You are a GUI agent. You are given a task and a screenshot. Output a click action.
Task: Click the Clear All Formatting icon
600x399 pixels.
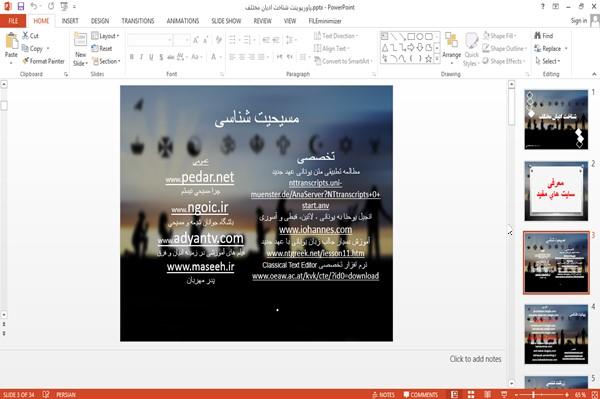pos(218,39)
